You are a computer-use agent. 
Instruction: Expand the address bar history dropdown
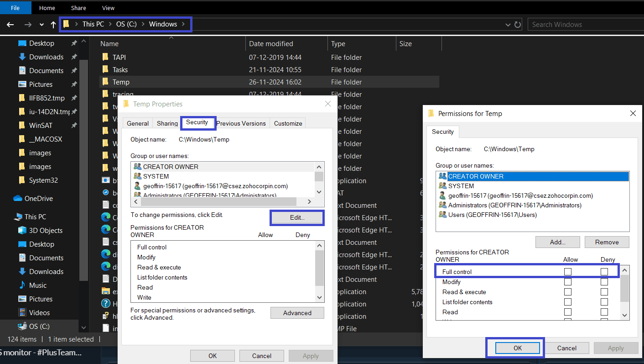click(x=508, y=25)
